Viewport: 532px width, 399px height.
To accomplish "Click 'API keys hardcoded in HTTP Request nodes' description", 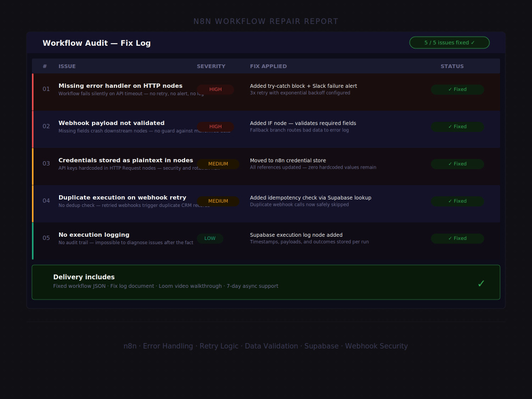I will pos(139,169).
